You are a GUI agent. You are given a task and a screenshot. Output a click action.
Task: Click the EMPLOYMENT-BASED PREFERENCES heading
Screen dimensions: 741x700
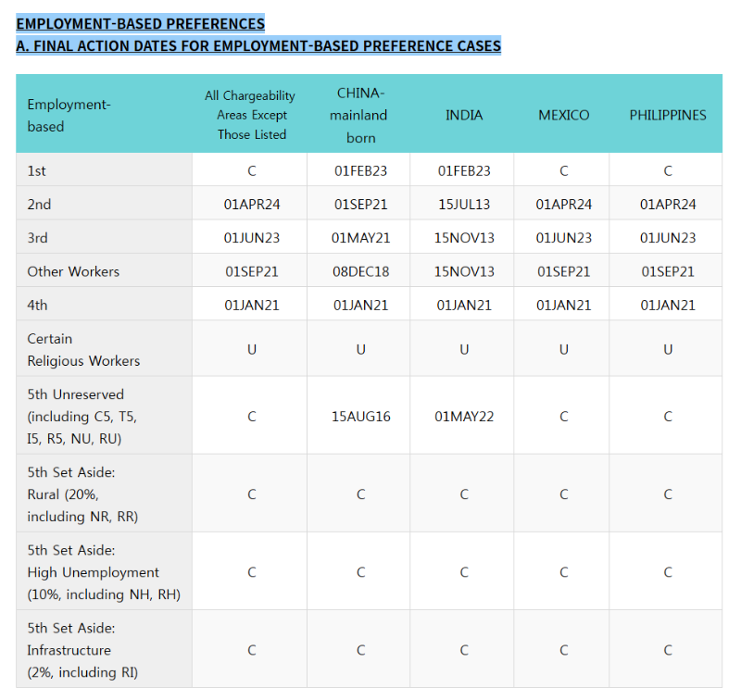(x=141, y=24)
